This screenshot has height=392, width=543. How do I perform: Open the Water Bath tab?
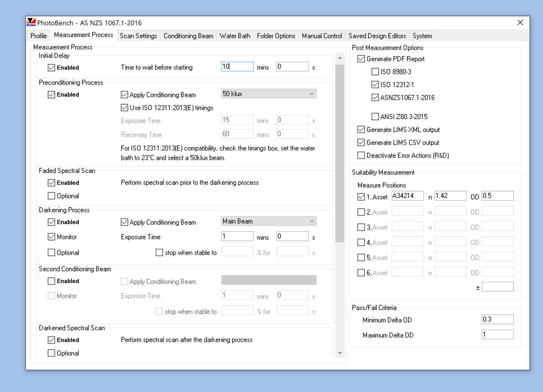235,36
